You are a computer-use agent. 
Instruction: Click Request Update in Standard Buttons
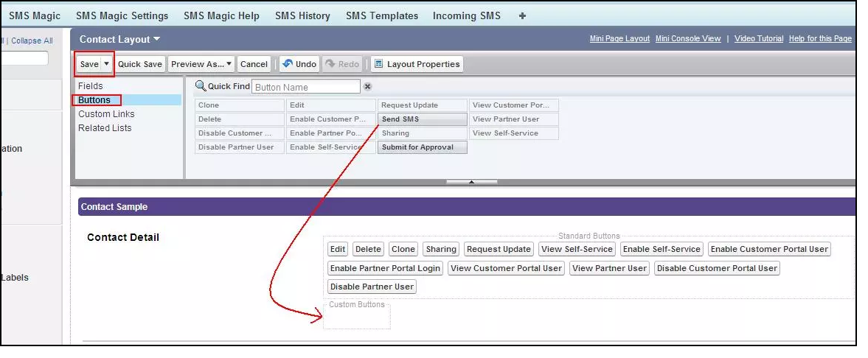499,249
